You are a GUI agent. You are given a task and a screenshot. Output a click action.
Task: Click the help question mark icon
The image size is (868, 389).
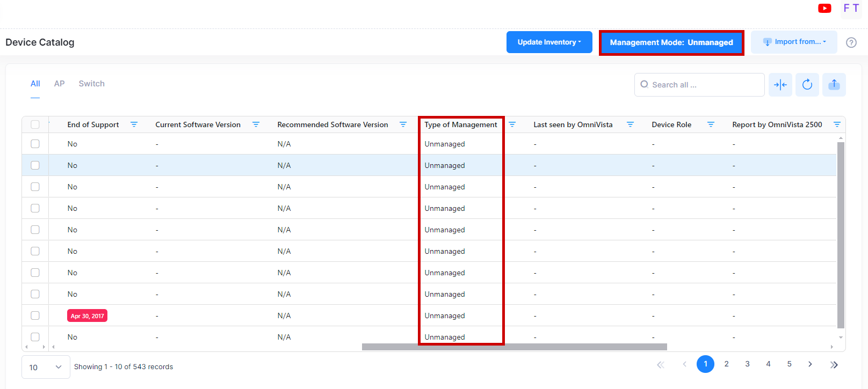tap(851, 42)
